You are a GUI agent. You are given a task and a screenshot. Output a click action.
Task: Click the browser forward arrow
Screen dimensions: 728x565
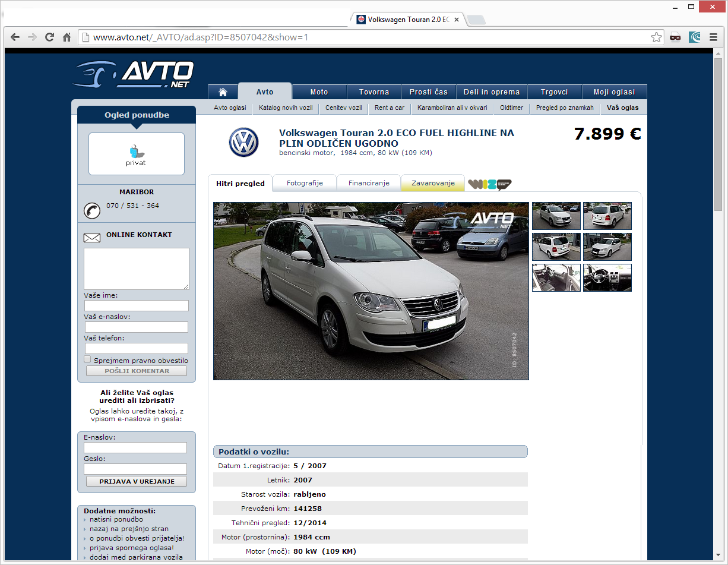tap(33, 37)
